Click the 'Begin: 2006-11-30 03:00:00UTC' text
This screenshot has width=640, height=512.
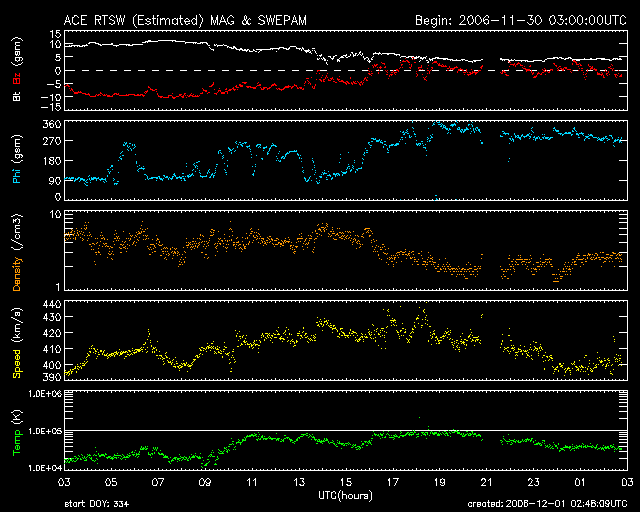pos(521,20)
